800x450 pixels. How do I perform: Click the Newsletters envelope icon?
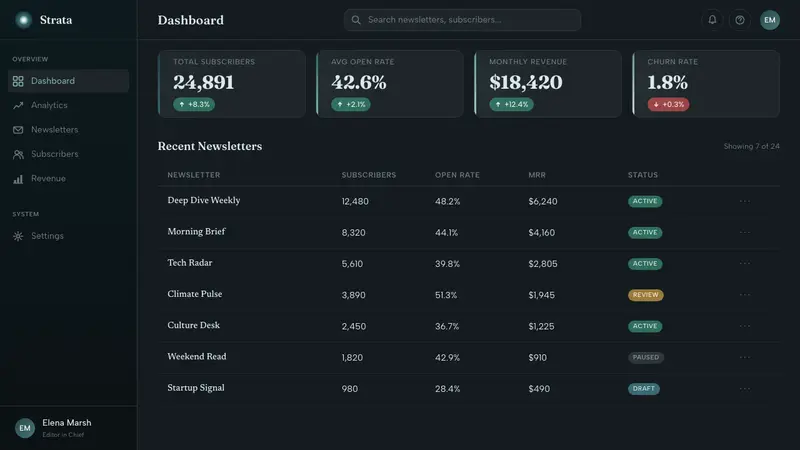click(18, 130)
